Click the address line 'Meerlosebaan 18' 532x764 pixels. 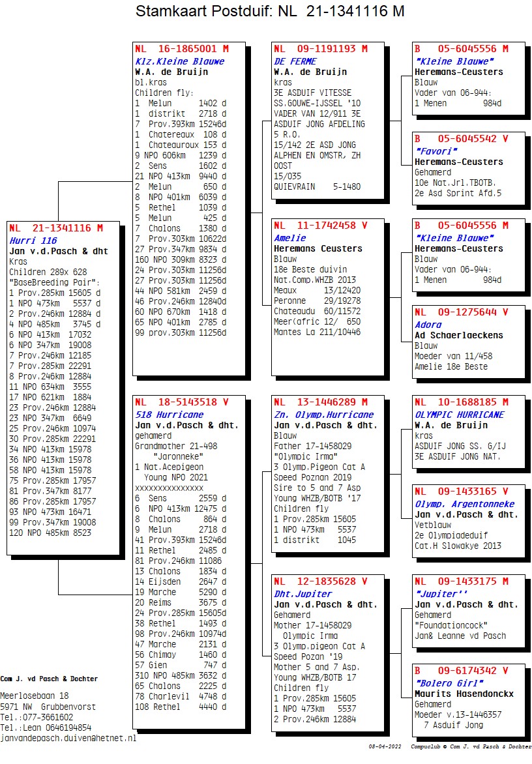35,696
